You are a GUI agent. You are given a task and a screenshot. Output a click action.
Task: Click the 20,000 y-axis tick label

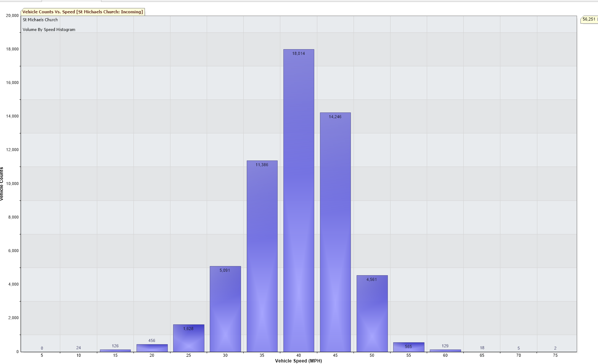pos(12,16)
